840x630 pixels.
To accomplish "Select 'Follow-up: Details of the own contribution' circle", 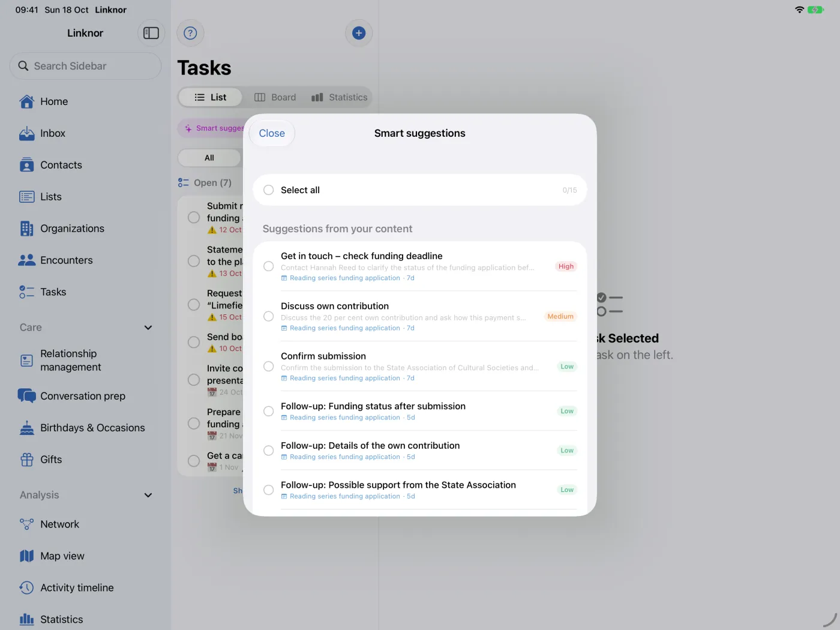I will point(269,451).
